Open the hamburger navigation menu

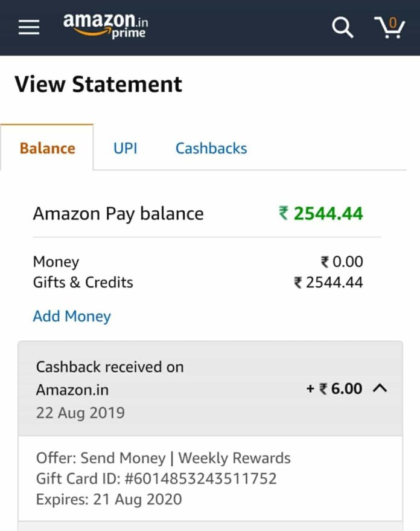pyautogui.click(x=28, y=27)
